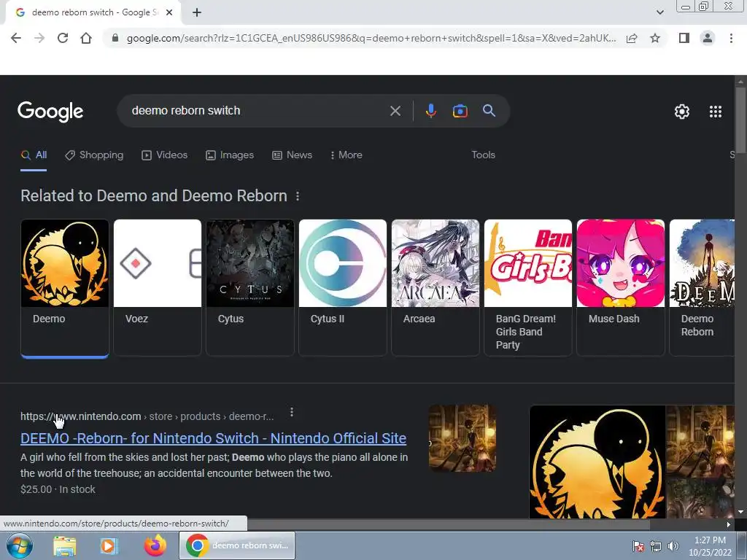The width and height of the screenshot is (747, 560).
Task: Click the browser forward arrow
Action: [x=39, y=38]
